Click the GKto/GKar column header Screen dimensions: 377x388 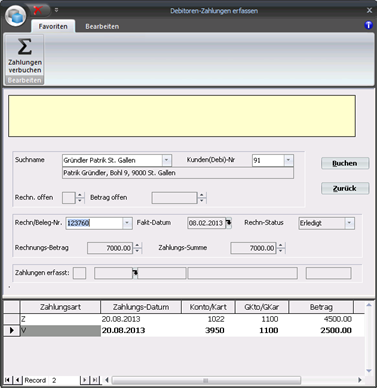point(262,307)
